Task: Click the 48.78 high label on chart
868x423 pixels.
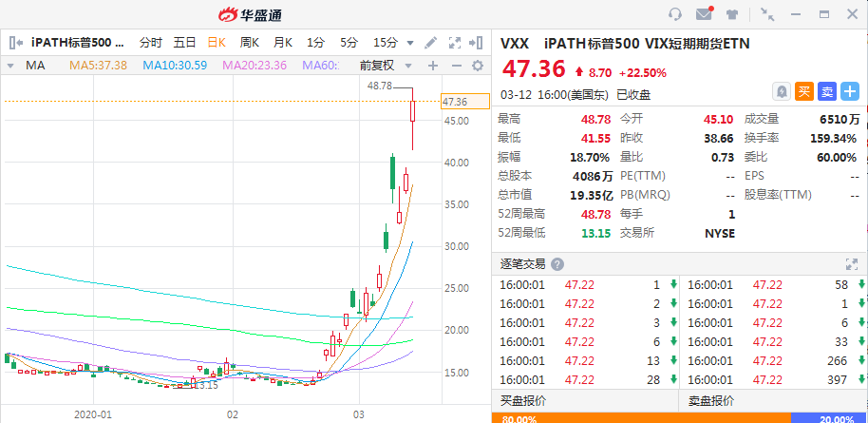Action: coord(379,86)
